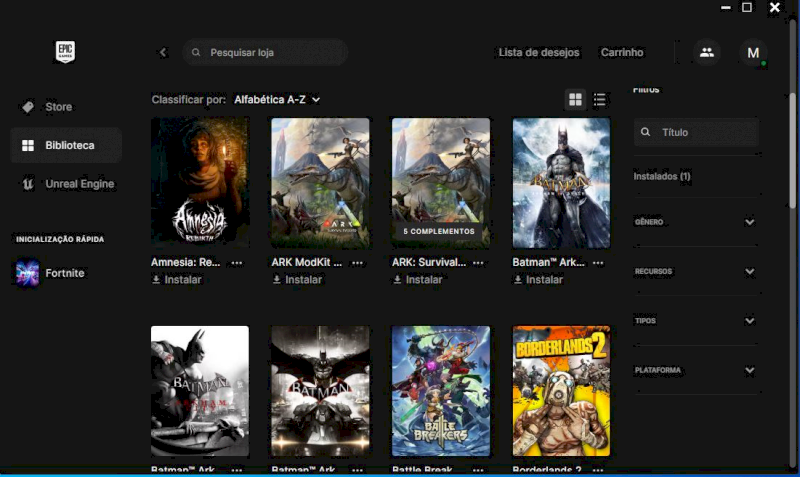Image resolution: width=800 pixels, height=477 pixels.
Task: Filter by Instalados (1)
Action: pos(662,176)
